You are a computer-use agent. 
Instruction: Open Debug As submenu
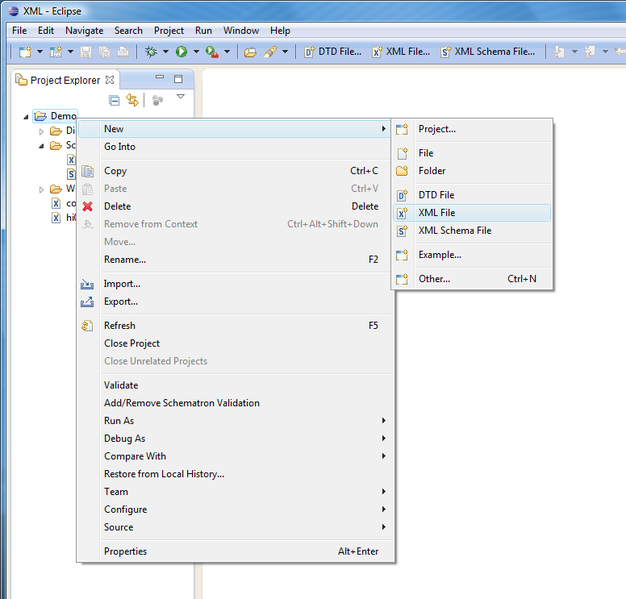point(234,438)
